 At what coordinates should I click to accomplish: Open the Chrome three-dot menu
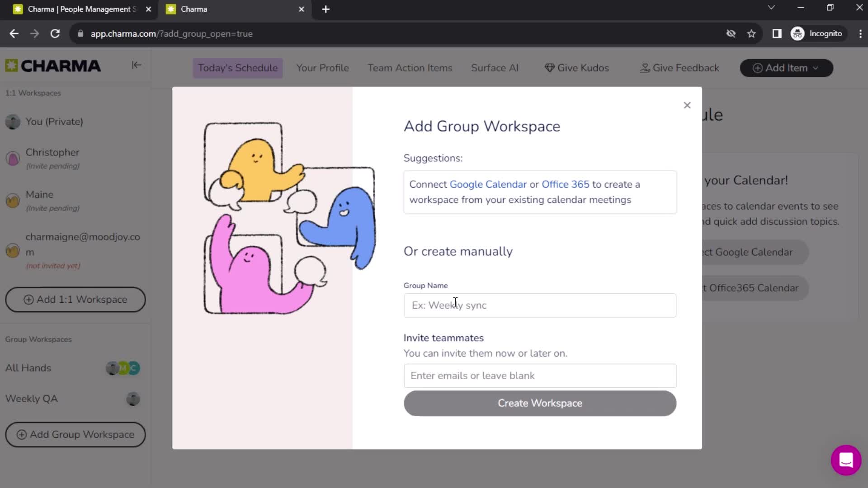(860, 33)
